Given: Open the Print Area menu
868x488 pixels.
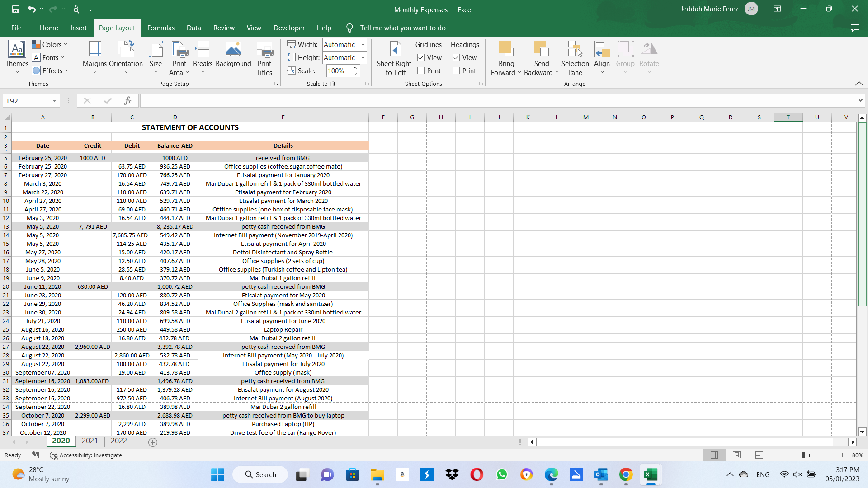Looking at the screenshot, I should pyautogui.click(x=179, y=59).
